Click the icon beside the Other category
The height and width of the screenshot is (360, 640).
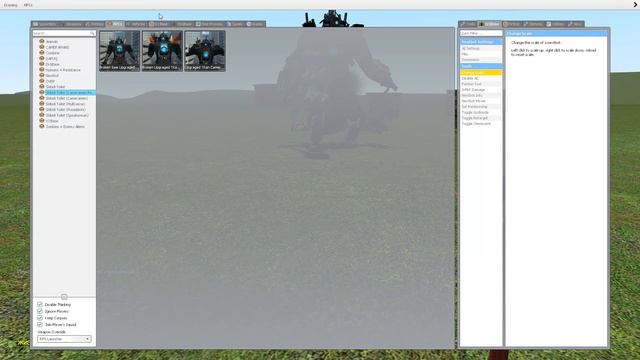click(x=42, y=81)
